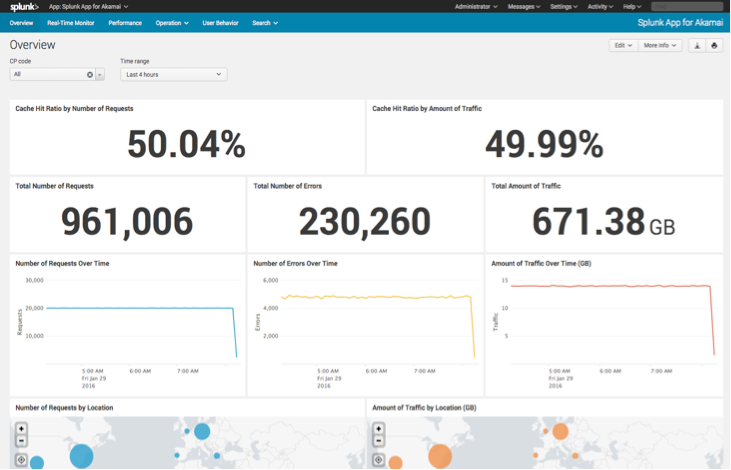731x470 pixels.
Task: Switch to the Overview tab
Action: click(x=21, y=23)
